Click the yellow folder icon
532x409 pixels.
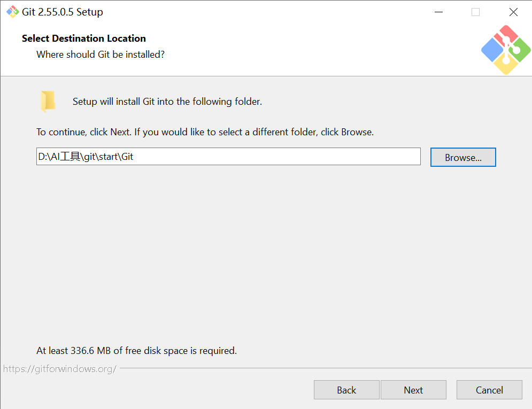[x=48, y=101]
